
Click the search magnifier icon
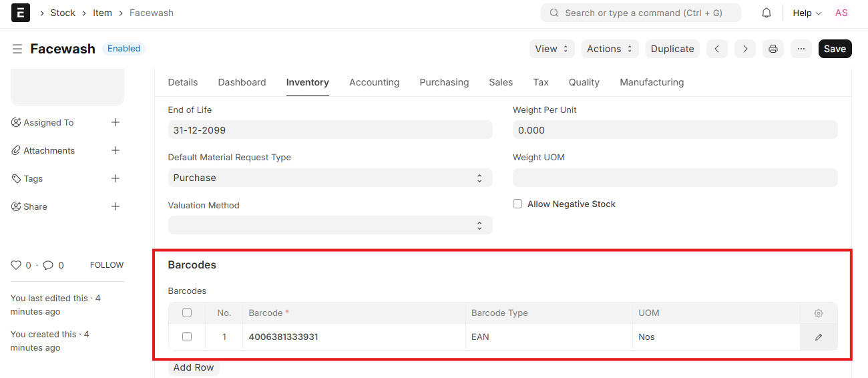pos(554,13)
